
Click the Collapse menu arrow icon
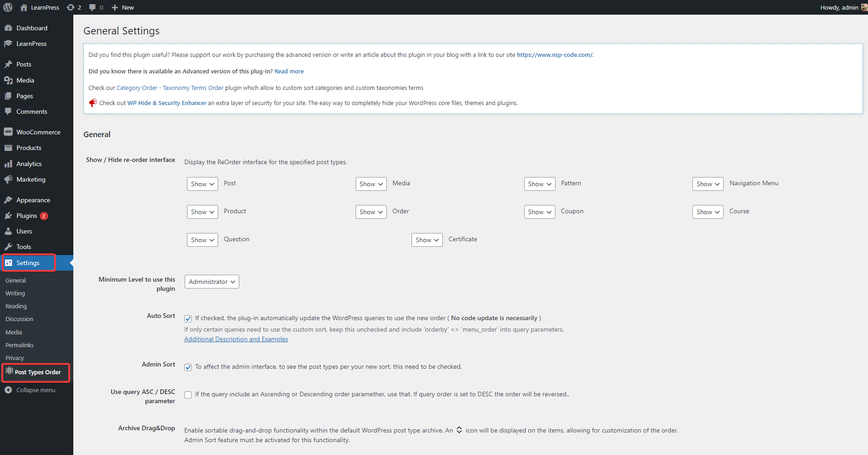8,390
